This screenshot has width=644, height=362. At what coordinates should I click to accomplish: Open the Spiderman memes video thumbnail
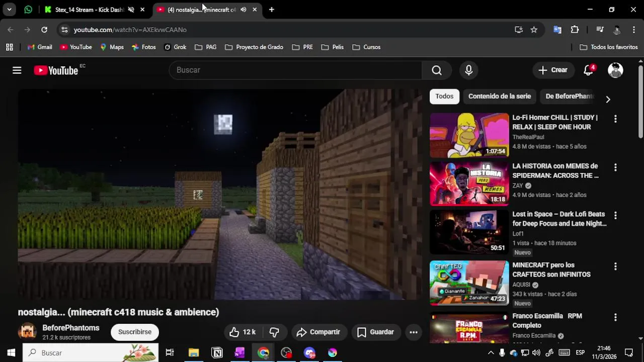469,184
